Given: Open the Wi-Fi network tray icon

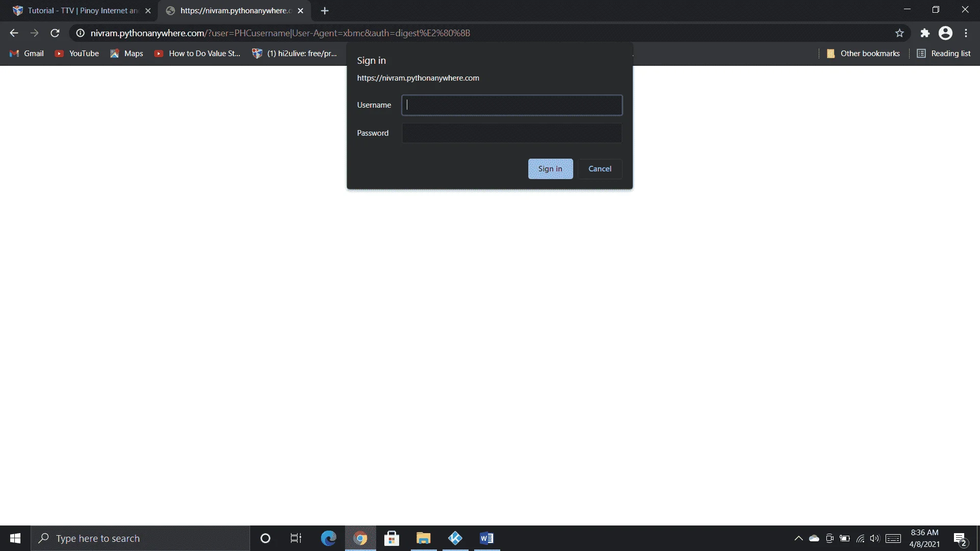Looking at the screenshot, I should point(860,538).
